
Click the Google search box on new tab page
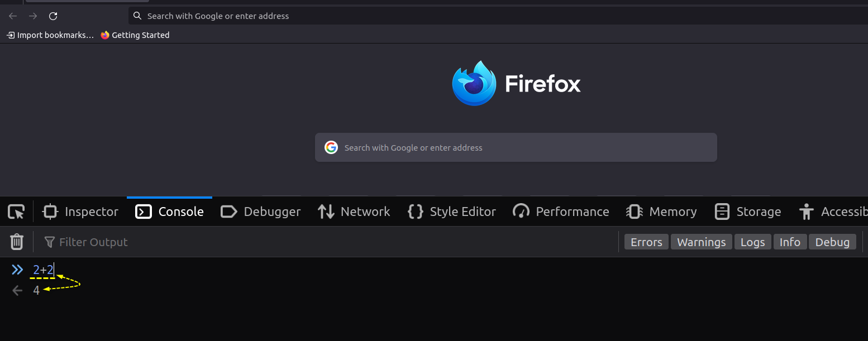pyautogui.click(x=516, y=147)
